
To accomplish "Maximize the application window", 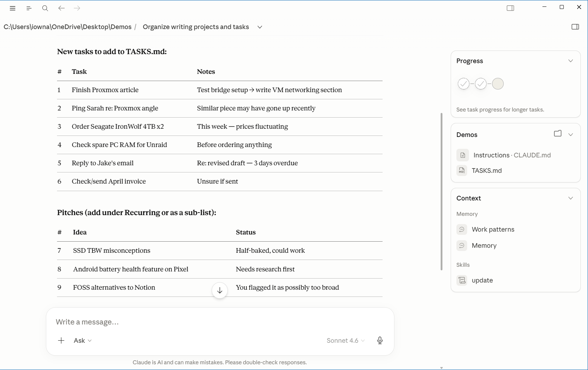I will click(561, 7).
